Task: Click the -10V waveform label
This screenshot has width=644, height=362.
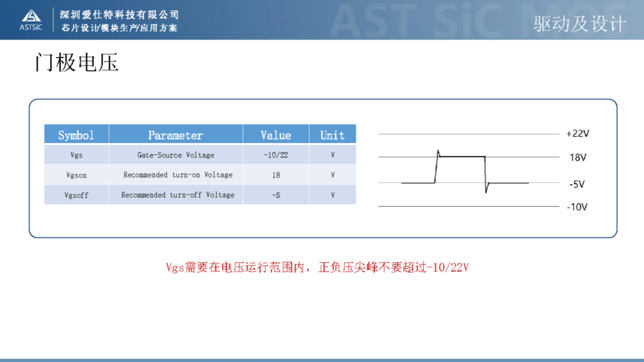Action: point(577,207)
